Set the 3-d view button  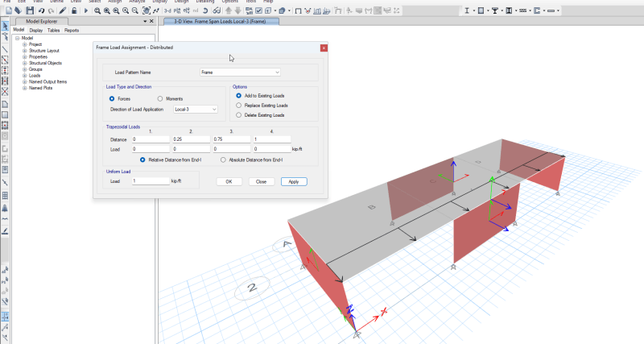pyautogui.click(x=167, y=10)
